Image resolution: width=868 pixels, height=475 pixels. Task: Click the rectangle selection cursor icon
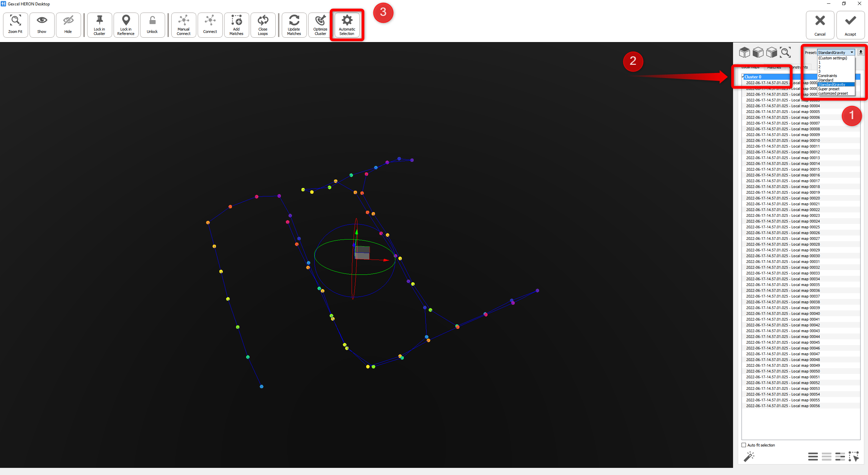[854, 457]
